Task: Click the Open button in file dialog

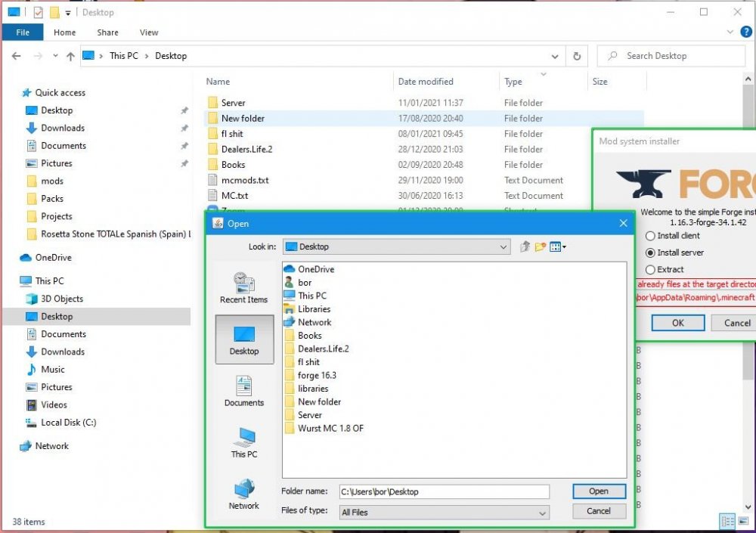Action: (x=598, y=491)
